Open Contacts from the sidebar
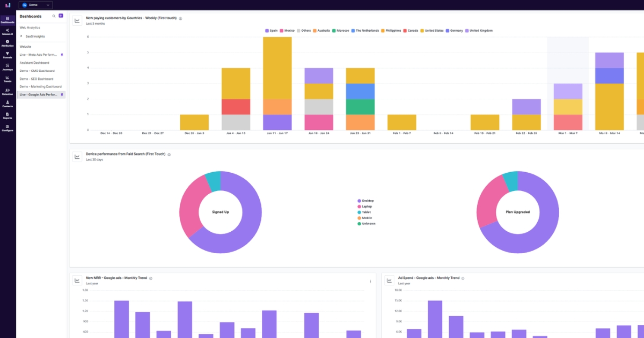Viewport: 644px width, 338px height. 8,104
